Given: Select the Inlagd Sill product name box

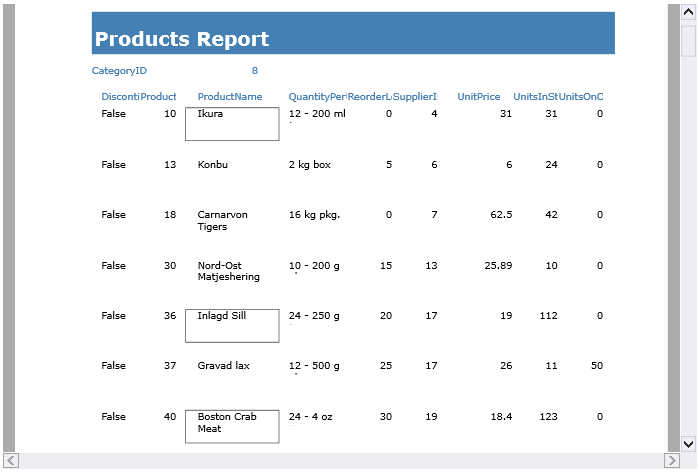Looking at the screenshot, I should [232, 325].
